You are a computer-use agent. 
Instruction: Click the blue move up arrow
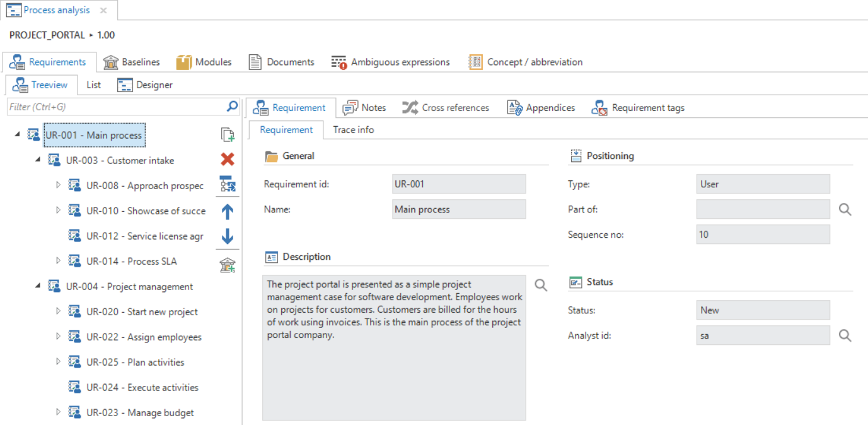pyautogui.click(x=228, y=212)
